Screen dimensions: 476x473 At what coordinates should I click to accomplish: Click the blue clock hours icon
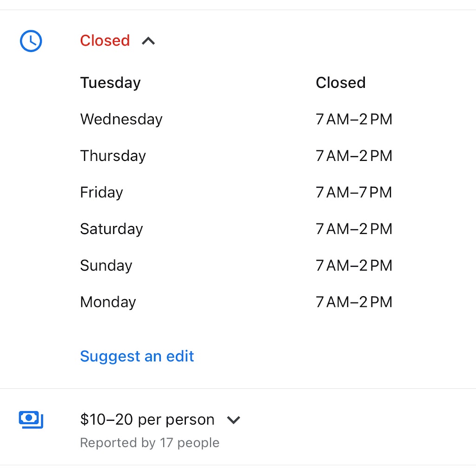tap(31, 41)
